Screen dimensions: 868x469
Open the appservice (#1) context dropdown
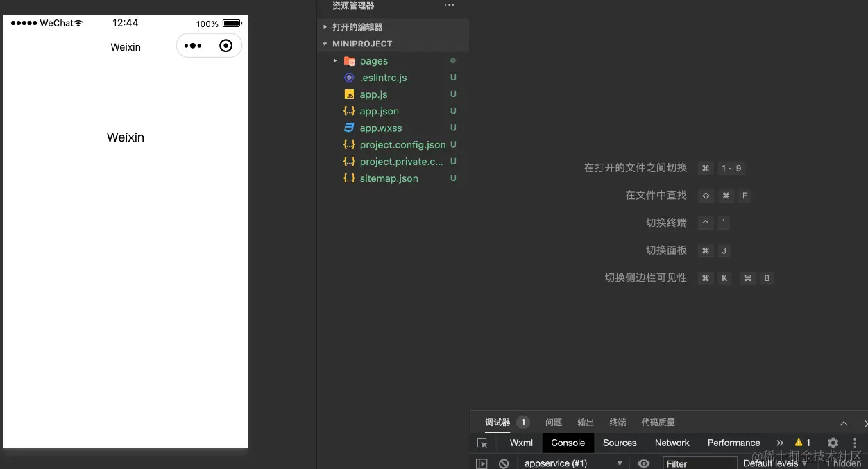572,463
